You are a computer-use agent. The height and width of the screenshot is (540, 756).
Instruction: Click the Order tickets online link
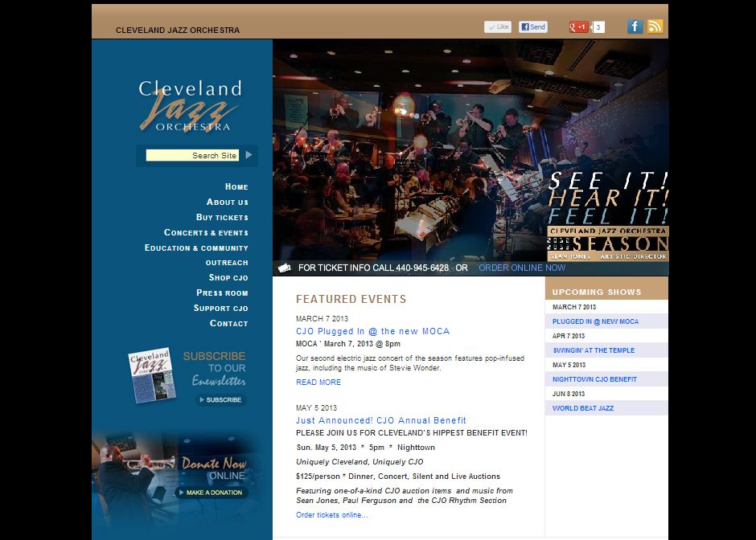click(331, 515)
